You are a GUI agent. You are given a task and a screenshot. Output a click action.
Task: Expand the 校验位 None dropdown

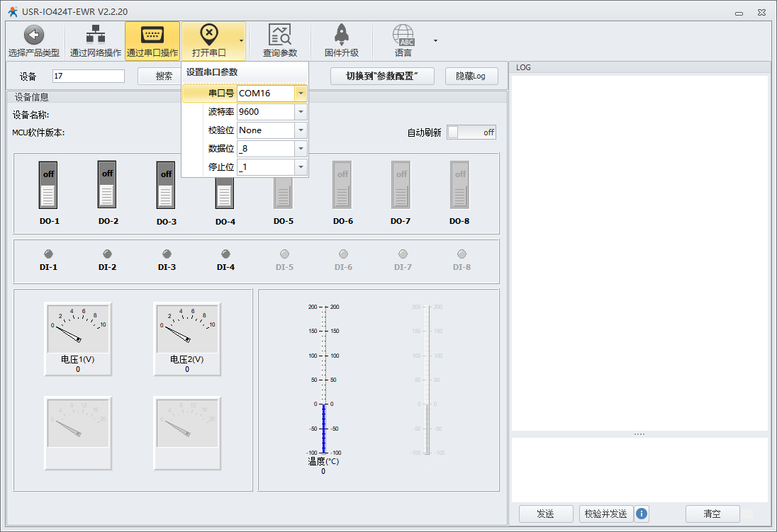[x=301, y=130]
